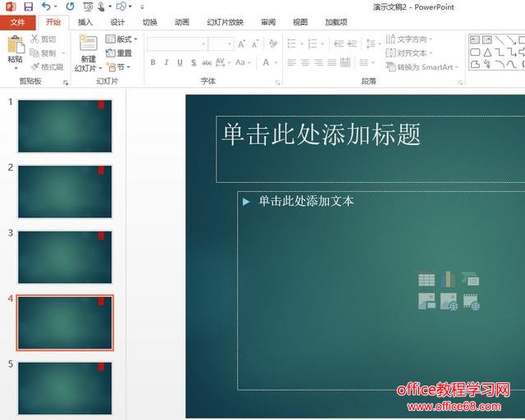
Task: Switch to the Transitions (切换) tab
Action: (149, 22)
